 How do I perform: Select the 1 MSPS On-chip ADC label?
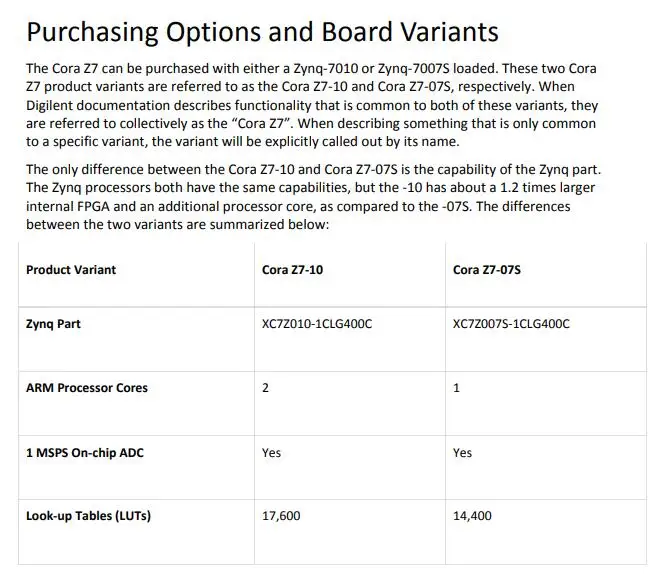84,453
